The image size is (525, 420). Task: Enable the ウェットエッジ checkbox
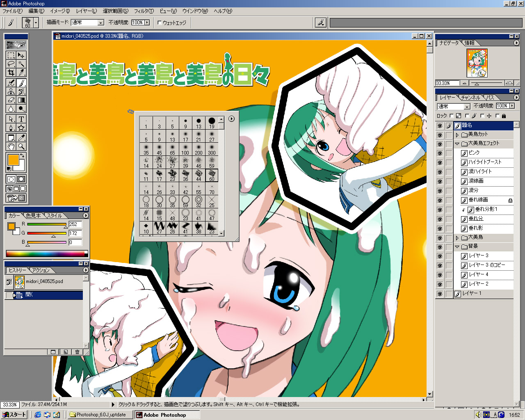pyautogui.click(x=160, y=23)
